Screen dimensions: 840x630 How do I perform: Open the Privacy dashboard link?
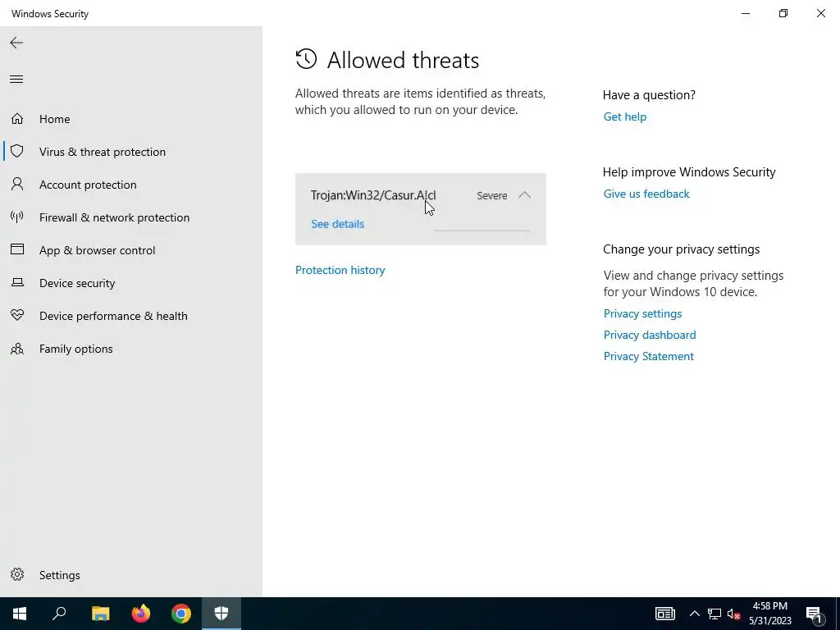click(x=650, y=335)
